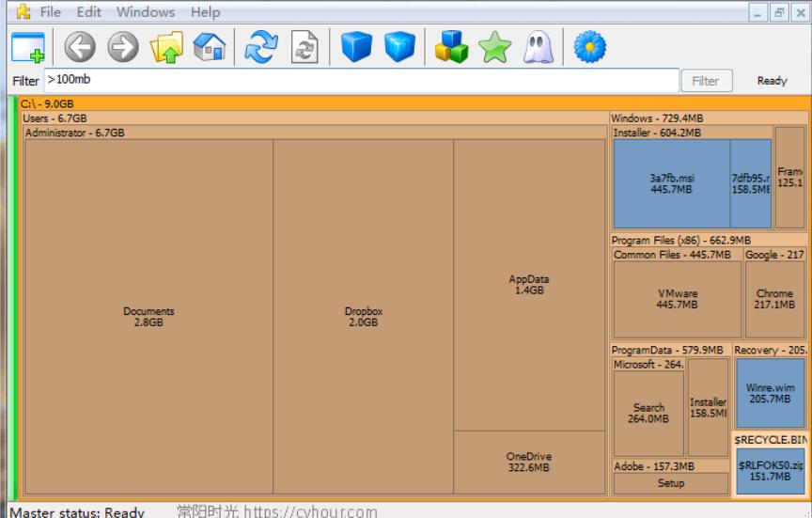The image size is (812, 518).
Task: Select the Documents 2.8GB folder block
Action: pos(148,317)
